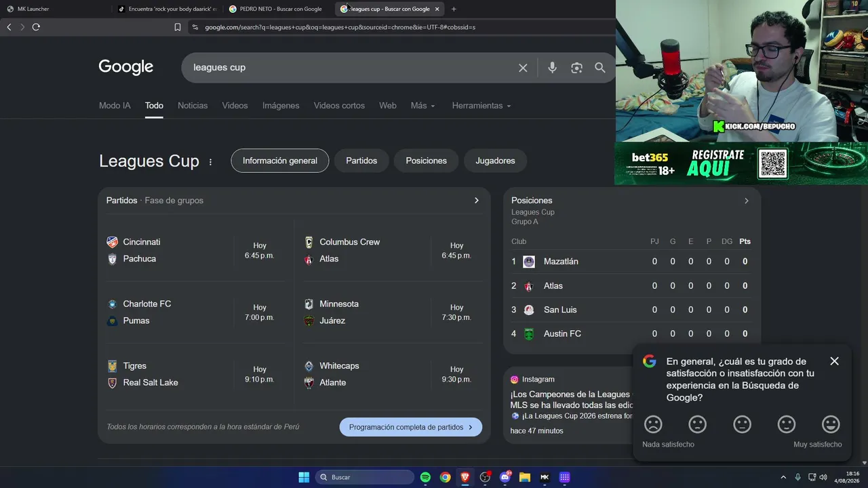Click the Windows taskbar Buscar search box
Image resolution: width=868 pixels, height=488 pixels.
(365, 477)
